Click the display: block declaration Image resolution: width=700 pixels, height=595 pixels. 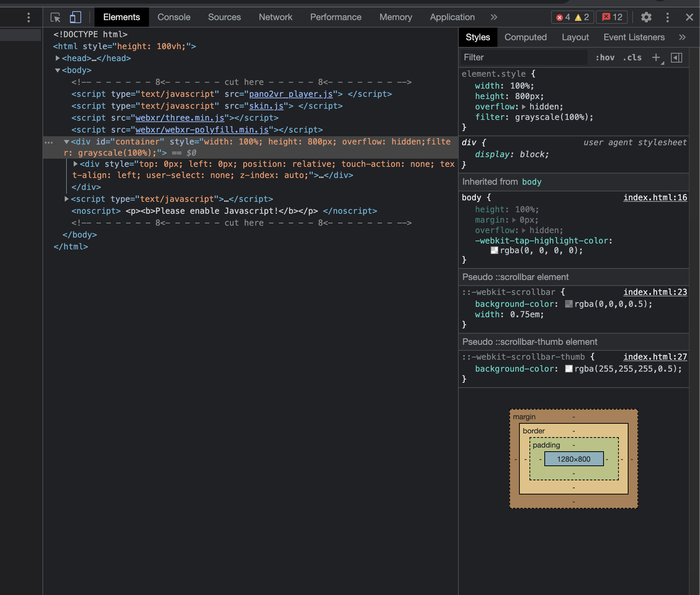[512, 155]
